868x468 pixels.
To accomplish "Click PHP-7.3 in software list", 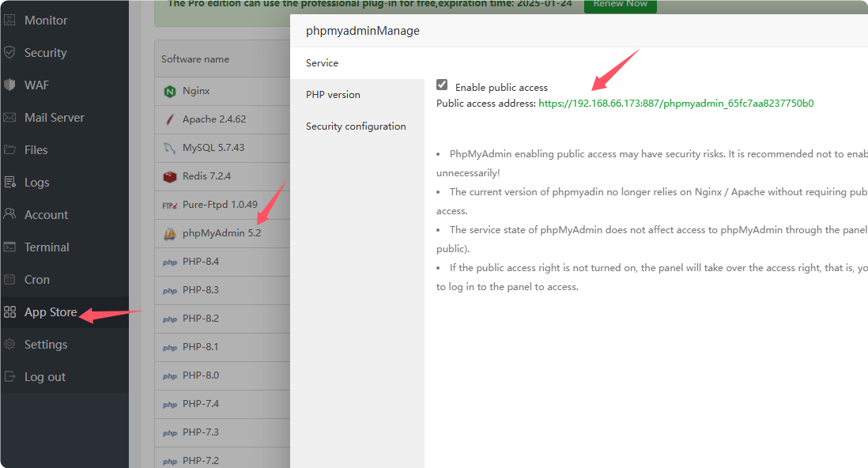I will tap(200, 432).
